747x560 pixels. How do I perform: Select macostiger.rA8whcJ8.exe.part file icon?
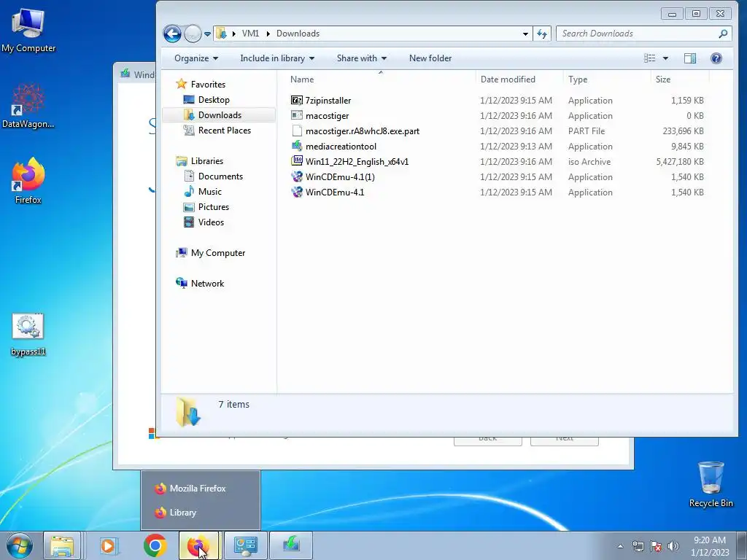coord(297,131)
